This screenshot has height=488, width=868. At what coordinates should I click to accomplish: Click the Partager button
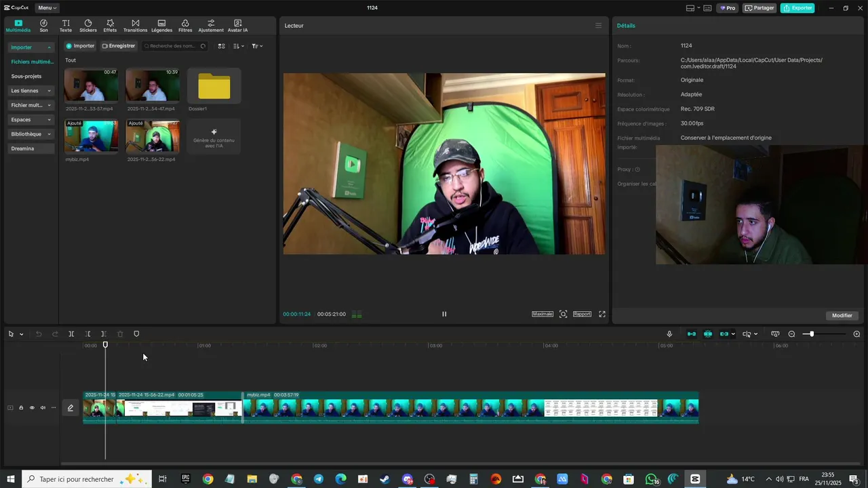[759, 8]
